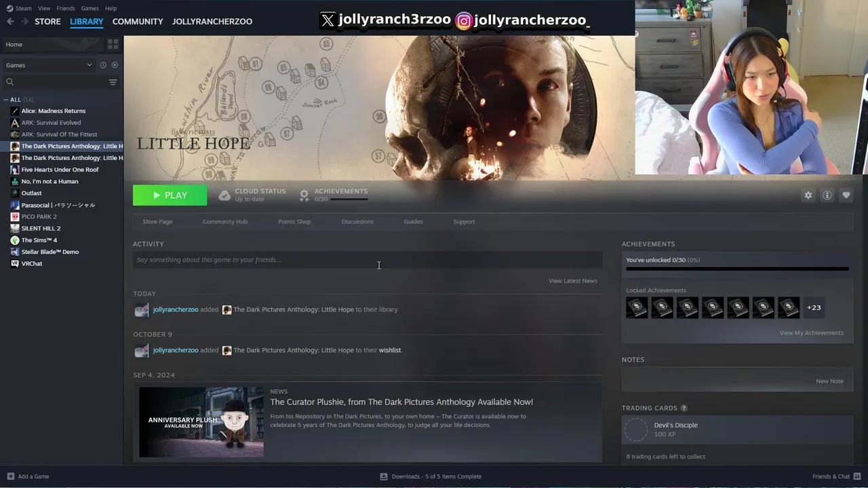Go to the COMMUNITY tab

pos(138,22)
